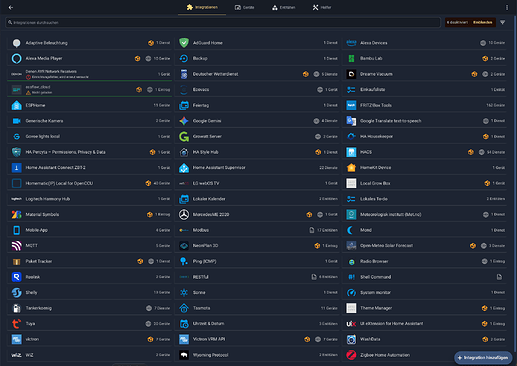Click the Ping (ICMP) icon
Screen dimensions: 517x366
pyautogui.click(x=184, y=261)
